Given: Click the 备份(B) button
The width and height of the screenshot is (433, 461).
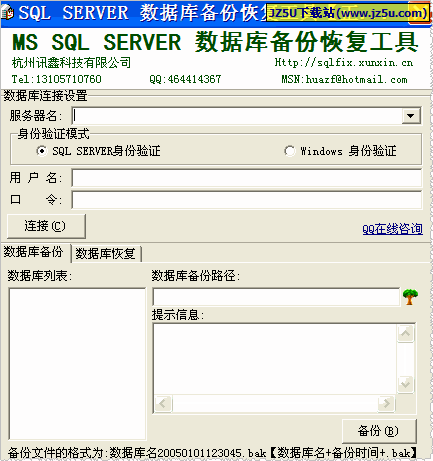Looking at the screenshot, I should 379,431.
